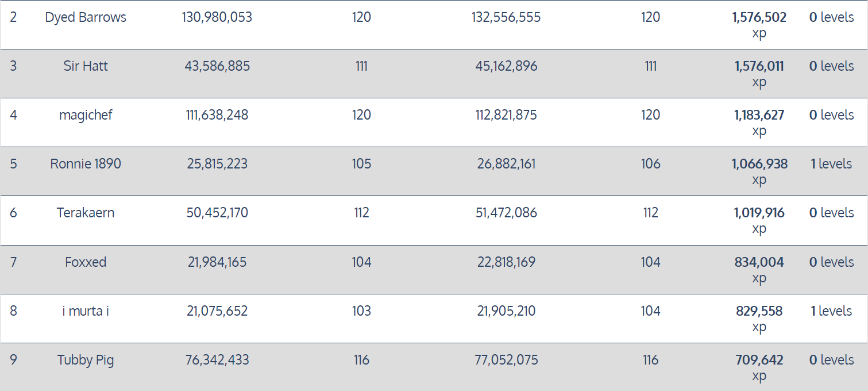
Task: Select magichef player name
Action: pos(86,115)
